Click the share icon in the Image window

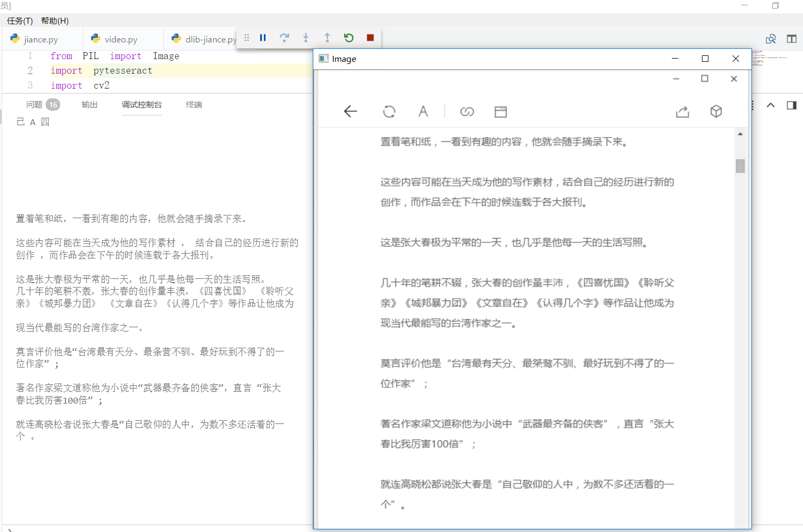(x=682, y=111)
